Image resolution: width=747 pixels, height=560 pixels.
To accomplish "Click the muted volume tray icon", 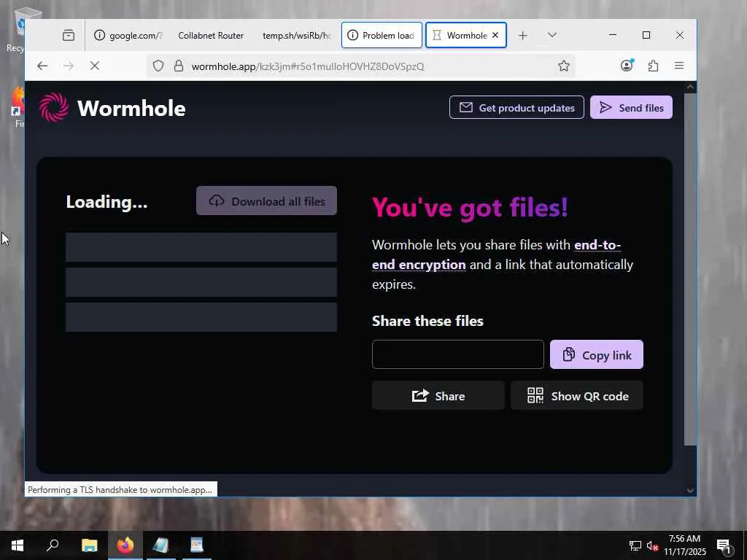I will (653, 545).
